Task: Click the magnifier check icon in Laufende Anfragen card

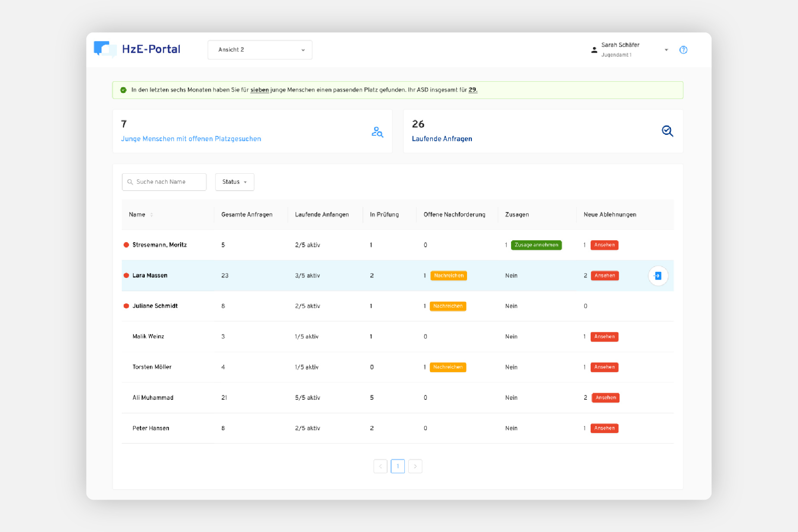Action: pos(668,131)
